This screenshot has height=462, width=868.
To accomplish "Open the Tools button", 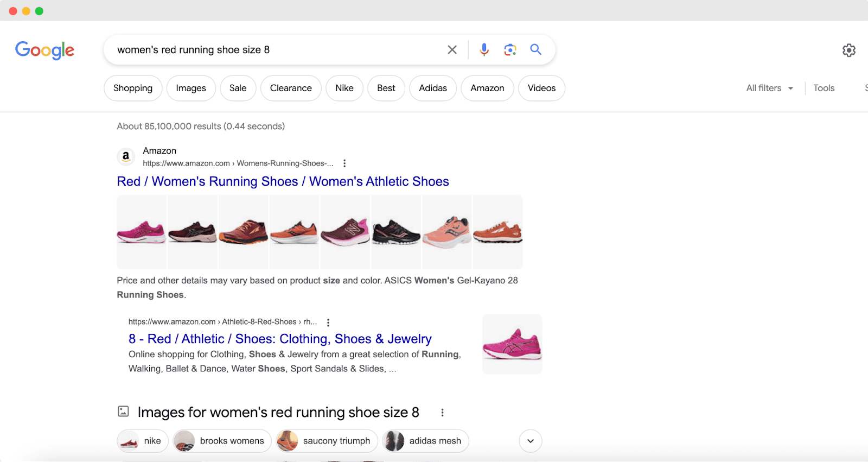I will point(824,88).
